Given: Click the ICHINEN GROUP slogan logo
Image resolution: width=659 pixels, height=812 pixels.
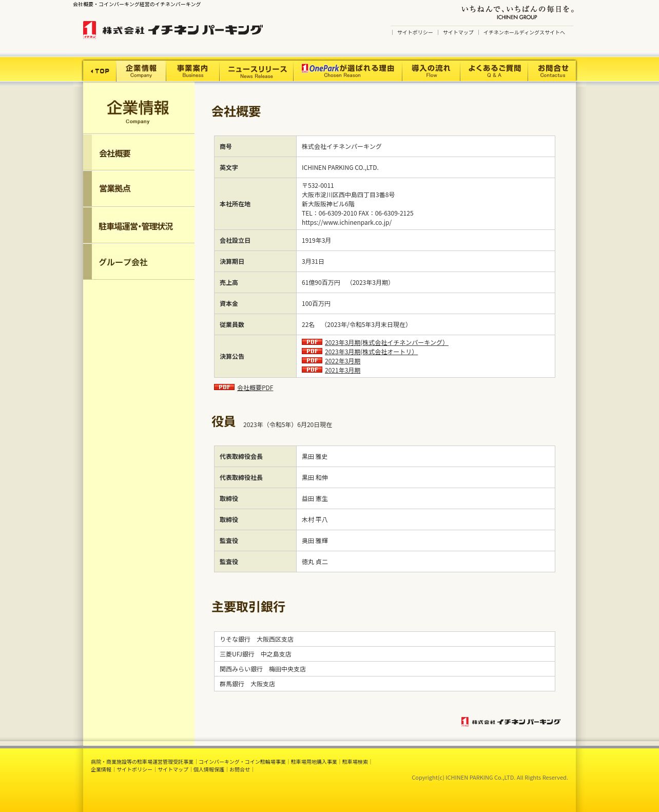Looking at the screenshot, I should pos(517,12).
